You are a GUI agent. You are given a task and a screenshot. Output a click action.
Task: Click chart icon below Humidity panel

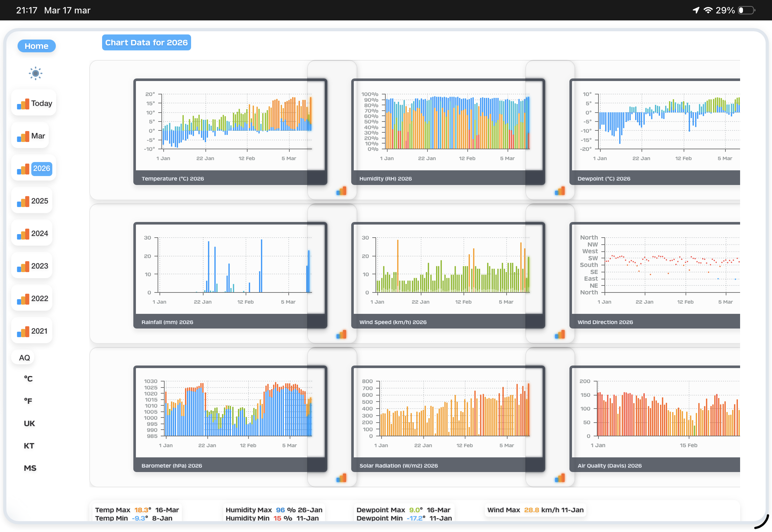(x=560, y=191)
